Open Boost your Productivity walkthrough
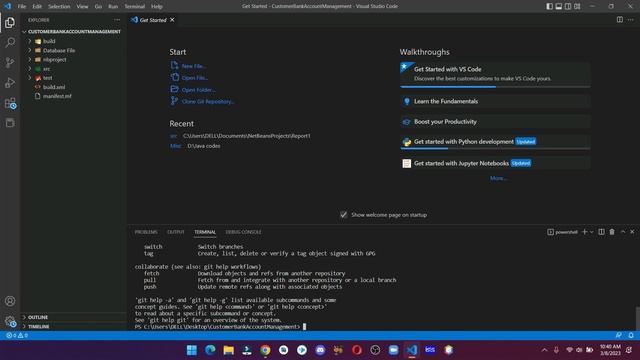This screenshot has height=360, width=640. [x=495, y=122]
